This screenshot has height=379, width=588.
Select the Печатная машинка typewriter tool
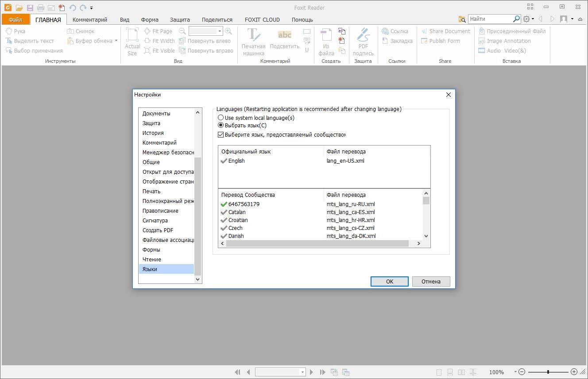(x=253, y=42)
